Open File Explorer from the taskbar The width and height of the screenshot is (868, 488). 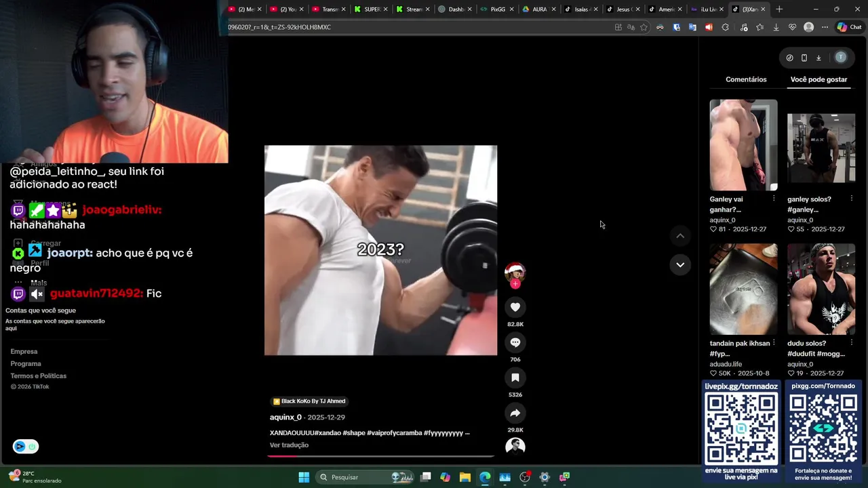465,477
